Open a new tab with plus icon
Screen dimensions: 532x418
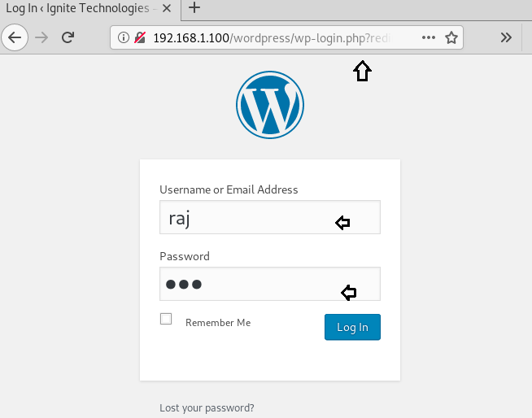(194, 9)
